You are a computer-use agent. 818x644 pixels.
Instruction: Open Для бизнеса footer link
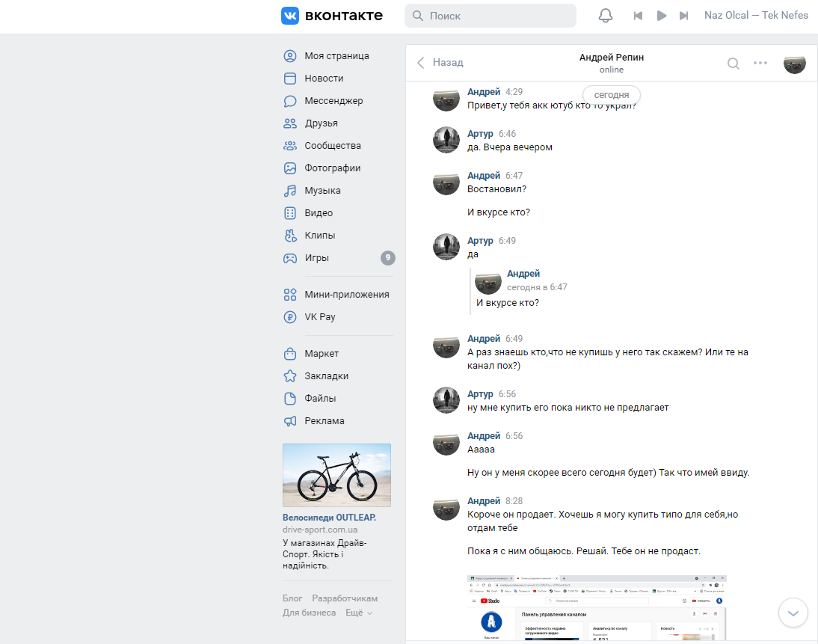(x=309, y=612)
